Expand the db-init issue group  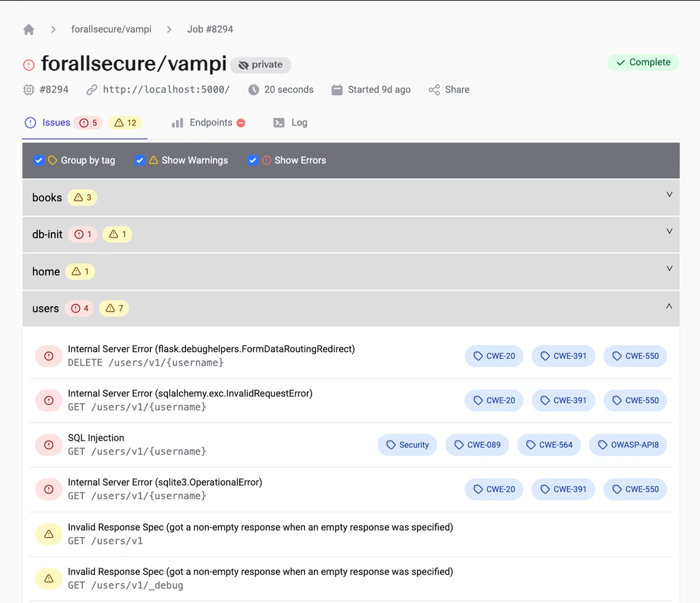pyautogui.click(x=669, y=232)
